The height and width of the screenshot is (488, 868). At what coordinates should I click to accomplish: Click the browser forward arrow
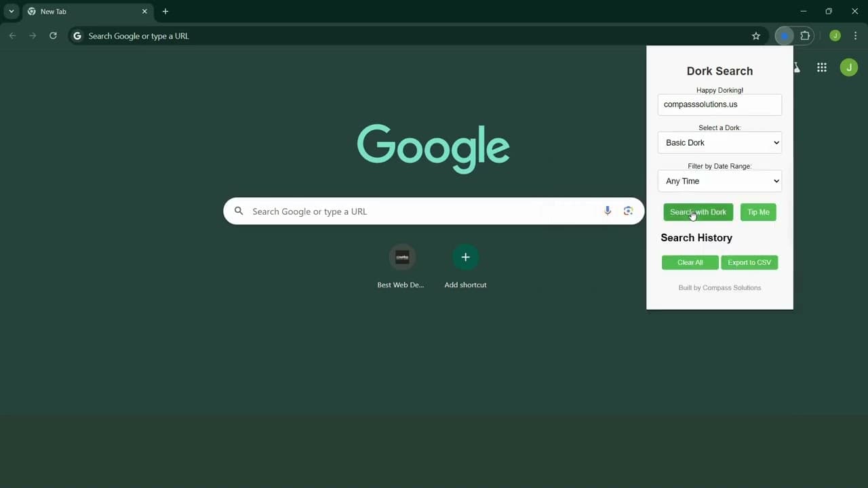tap(33, 36)
